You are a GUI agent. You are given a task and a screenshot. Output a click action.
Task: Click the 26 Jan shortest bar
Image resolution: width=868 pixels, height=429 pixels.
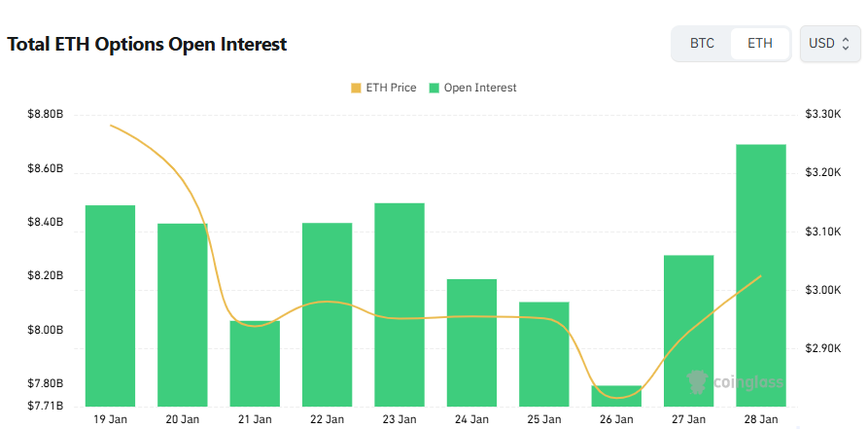[616, 396]
